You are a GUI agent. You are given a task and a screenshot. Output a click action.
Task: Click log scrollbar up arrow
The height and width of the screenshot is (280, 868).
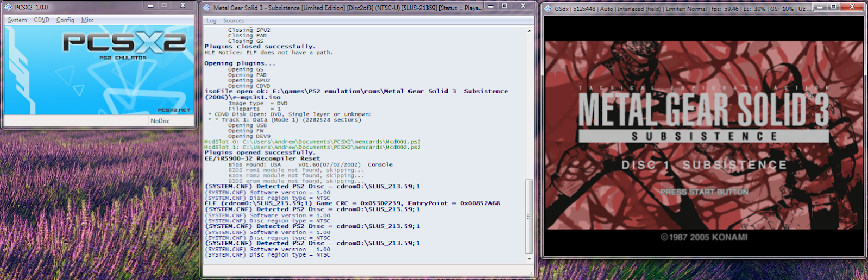click(529, 31)
